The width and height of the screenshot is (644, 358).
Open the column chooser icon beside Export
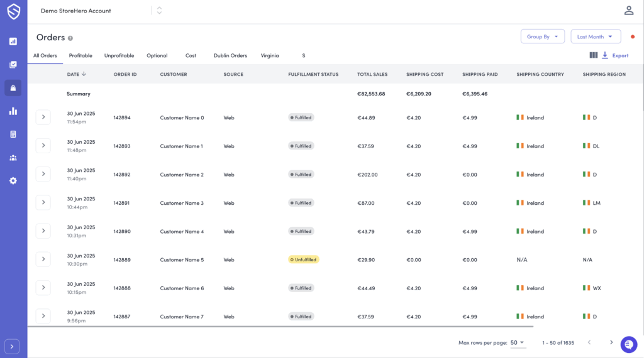[594, 55]
